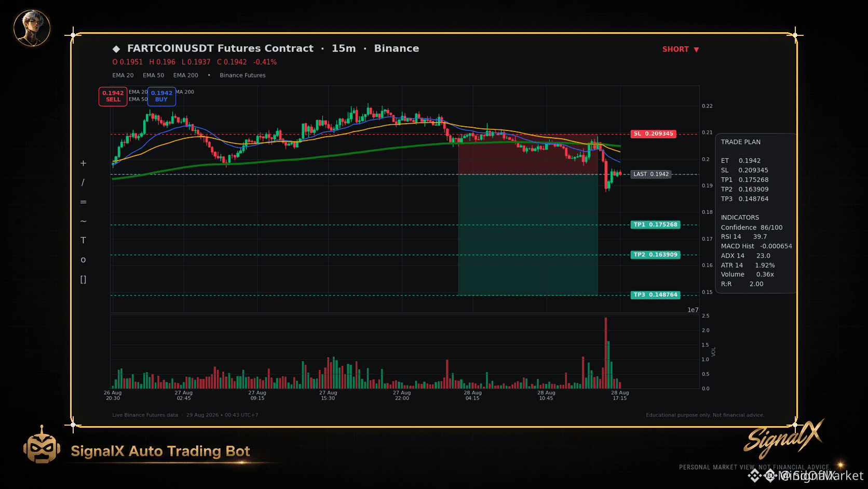Click the 27 Aug 15:30 time label
This screenshot has width=868, height=489.
(x=328, y=395)
